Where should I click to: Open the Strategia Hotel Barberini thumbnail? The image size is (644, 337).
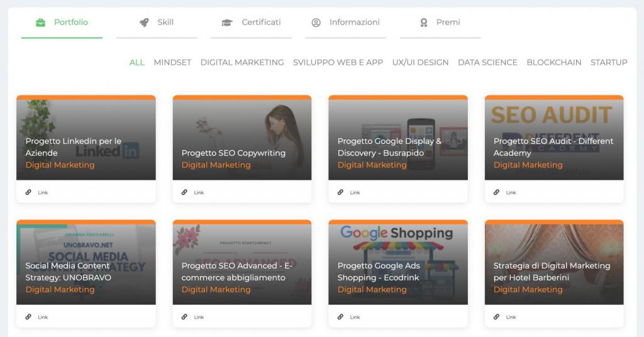pos(554,263)
